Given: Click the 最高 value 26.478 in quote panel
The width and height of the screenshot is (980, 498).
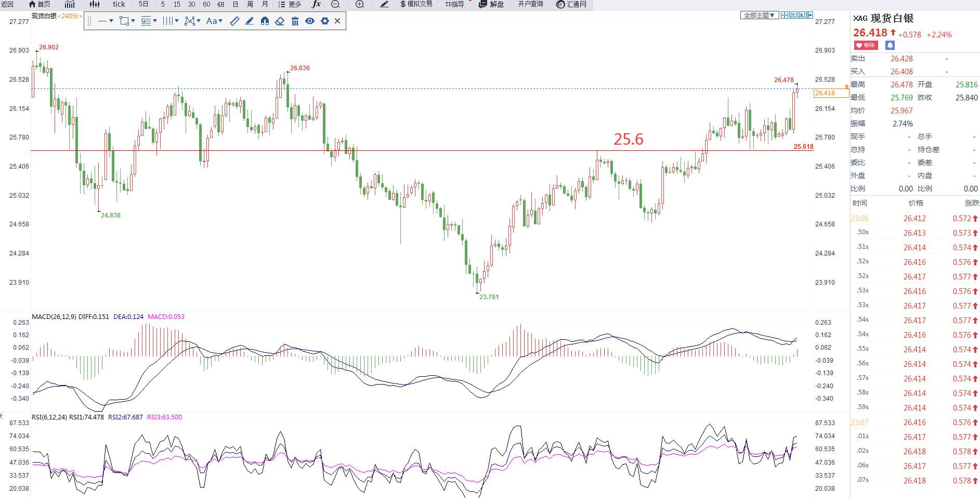Looking at the screenshot, I should pos(901,85).
